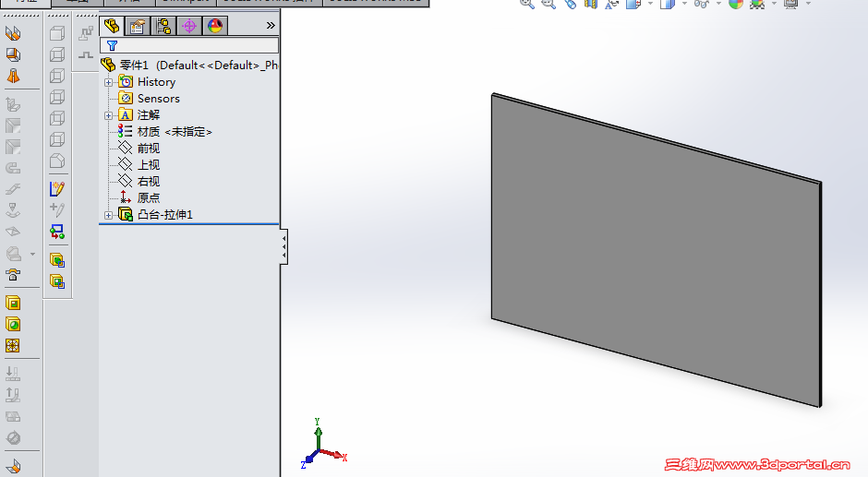The image size is (868, 477).
Task: Open the Corner tool dropdown arrow
Action: [x=32, y=254]
